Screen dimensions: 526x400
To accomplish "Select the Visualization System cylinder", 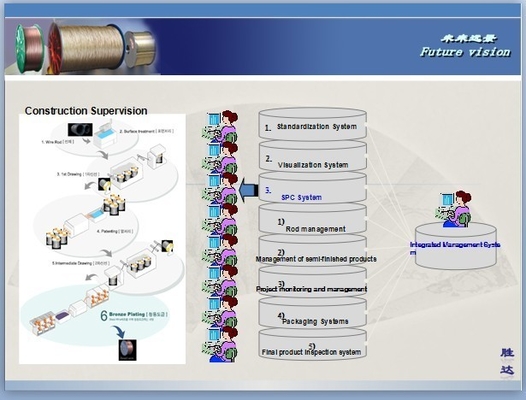I will click(x=313, y=155).
